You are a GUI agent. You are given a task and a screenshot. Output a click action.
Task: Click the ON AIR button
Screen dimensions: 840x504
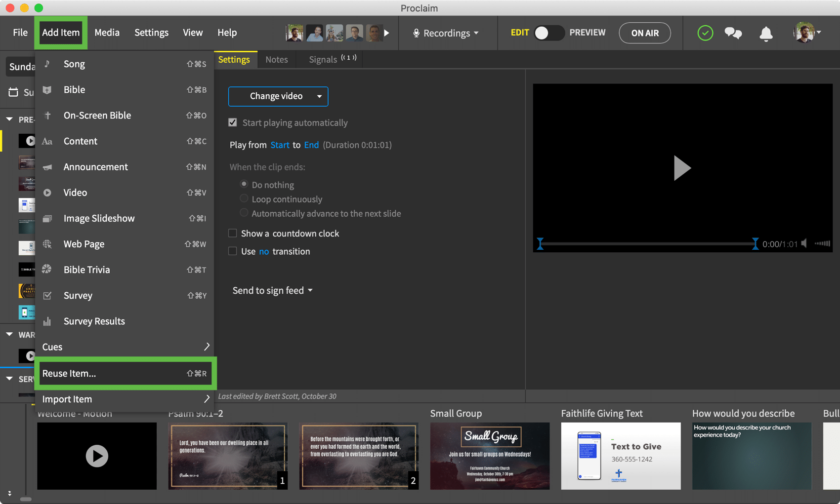645,33
